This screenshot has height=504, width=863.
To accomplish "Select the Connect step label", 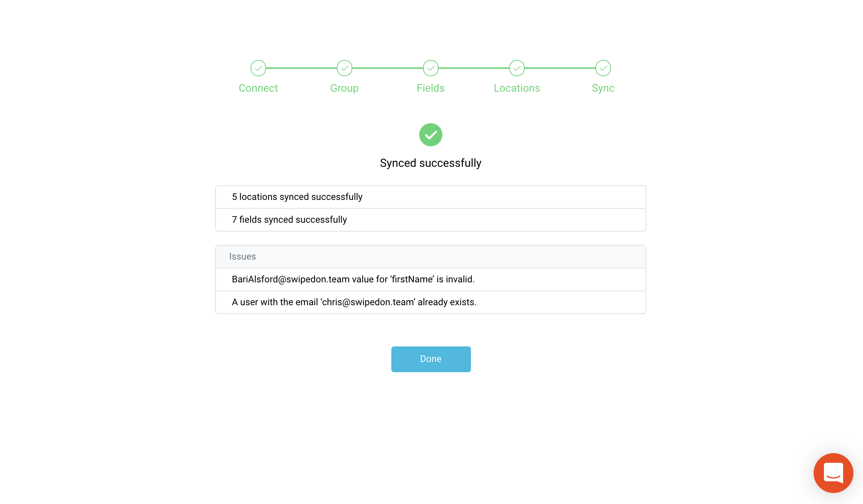I will (x=258, y=88).
